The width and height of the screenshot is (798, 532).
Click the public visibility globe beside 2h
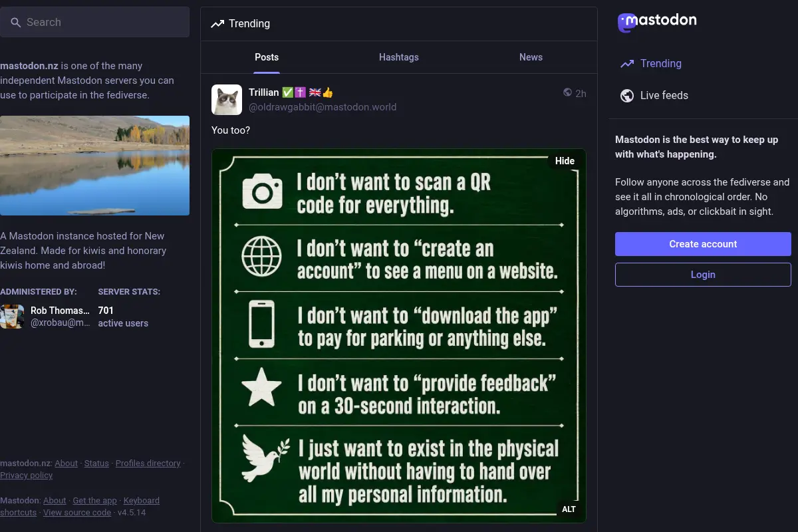(x=567, y=92)
